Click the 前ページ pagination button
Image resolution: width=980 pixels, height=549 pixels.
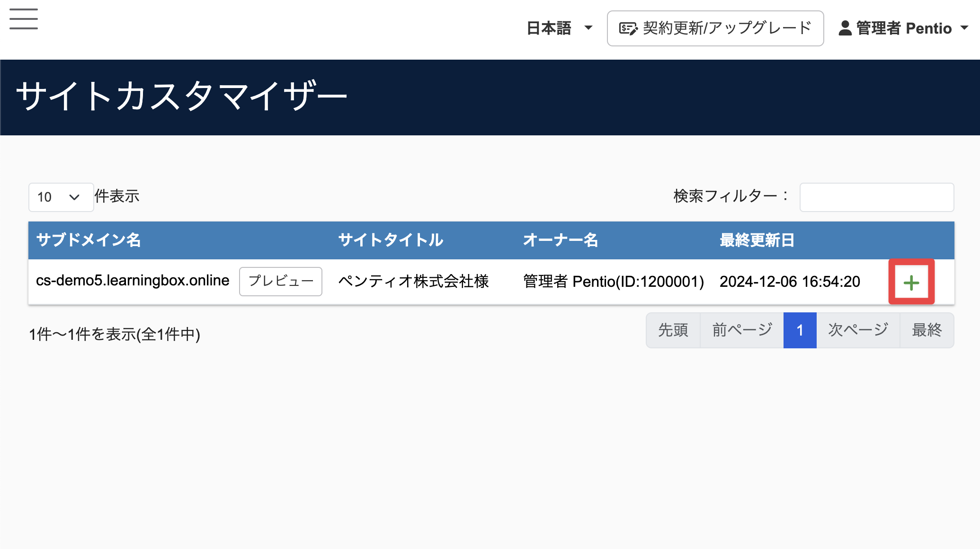[742, 330]
